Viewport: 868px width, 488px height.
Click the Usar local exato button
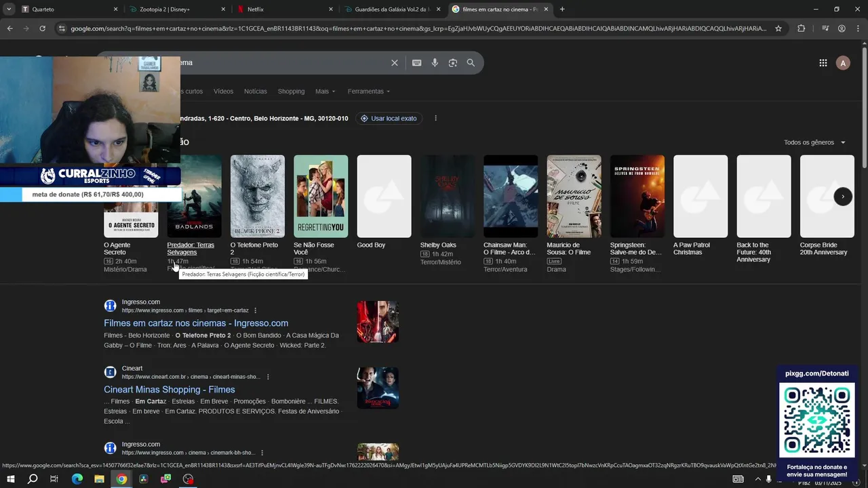pyautogui.click(x=389, y=119)
